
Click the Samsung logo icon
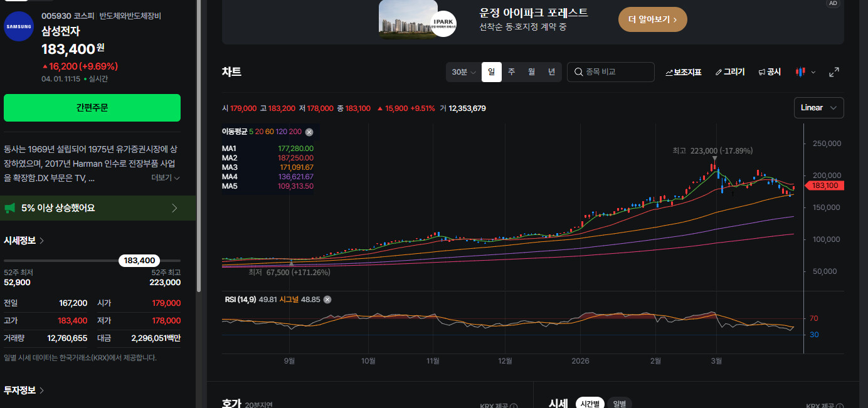click(x=19, y=26)
